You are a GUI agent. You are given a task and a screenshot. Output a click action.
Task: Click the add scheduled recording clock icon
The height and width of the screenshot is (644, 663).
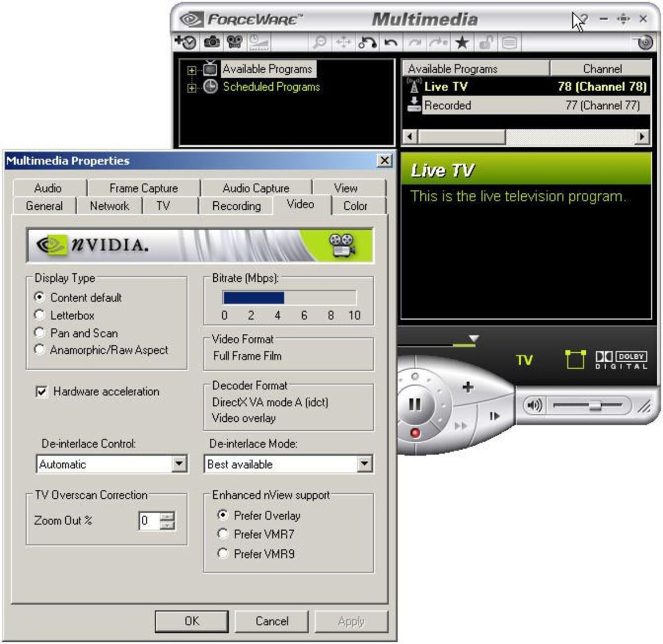pyautogui.click(x=185, y=43)
